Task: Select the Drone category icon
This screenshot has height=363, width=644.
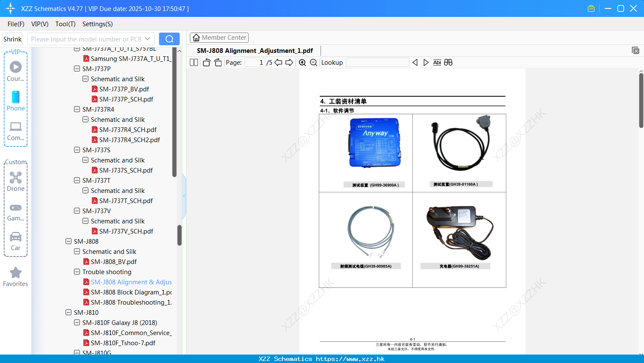Action: 16,177
